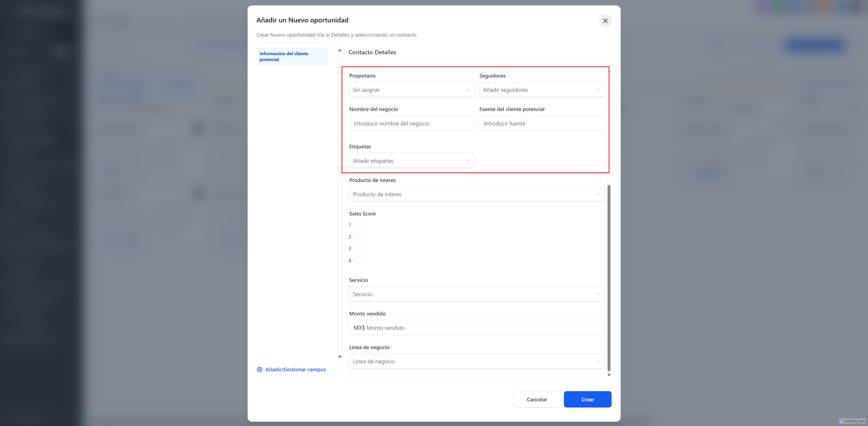The width and height of the screenshot is (868, 426).
Task: Select Sales Score option 4
Action: 357,260
